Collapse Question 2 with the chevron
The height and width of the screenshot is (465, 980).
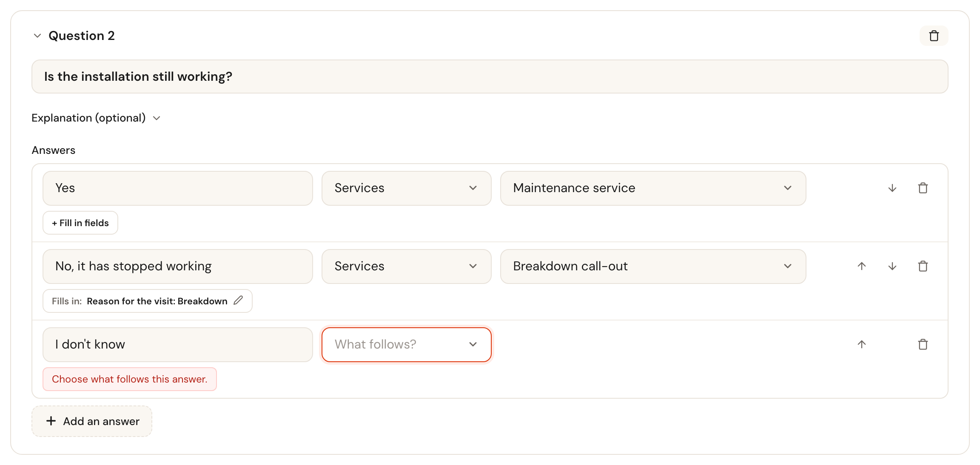[x=37, y=36]
